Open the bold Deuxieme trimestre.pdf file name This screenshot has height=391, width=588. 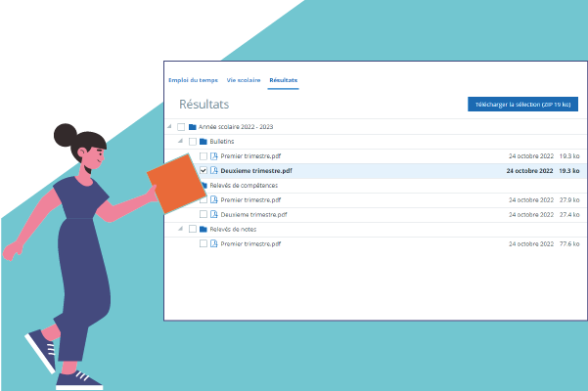[x=256, y=171]
